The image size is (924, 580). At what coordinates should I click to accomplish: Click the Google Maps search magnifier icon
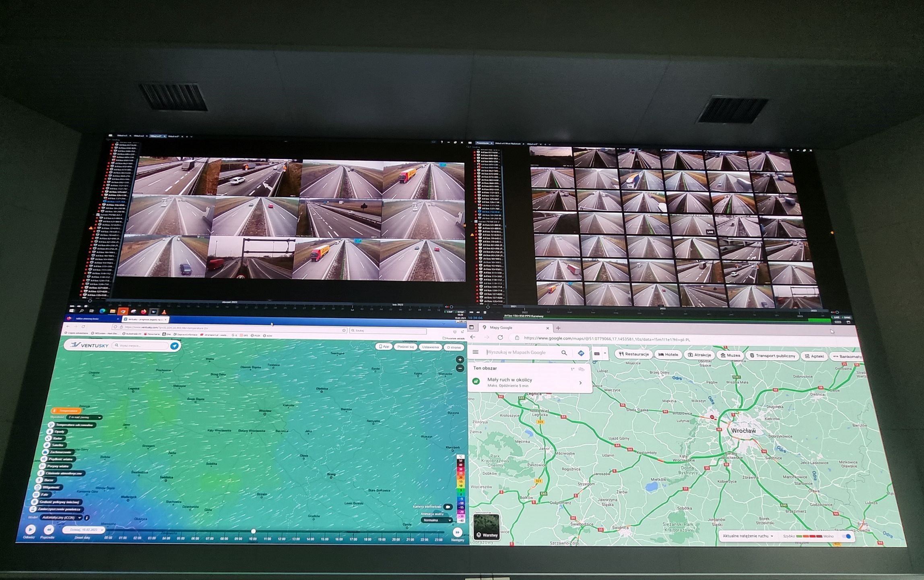(564, 353)
